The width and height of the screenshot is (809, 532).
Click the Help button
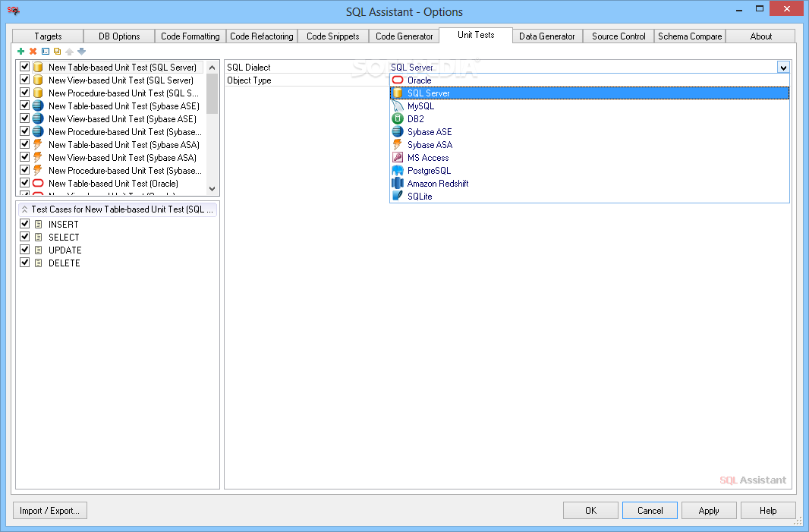click(x=768, y=510)
